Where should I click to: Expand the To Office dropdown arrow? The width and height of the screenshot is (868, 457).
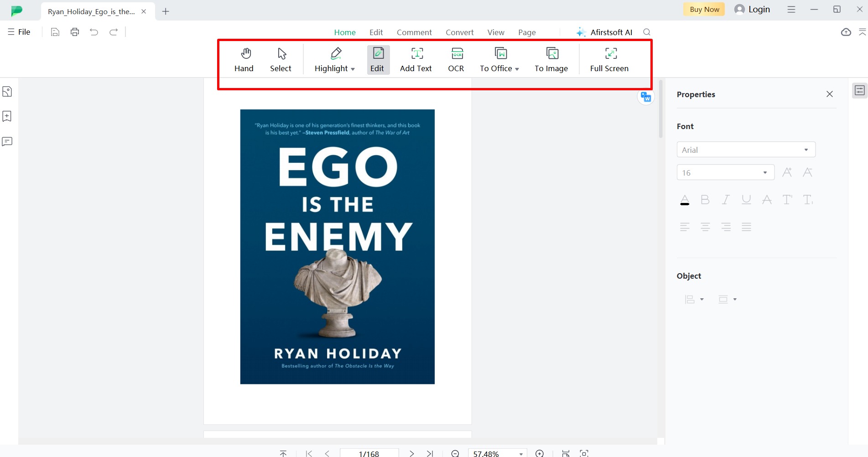(517, 69)
